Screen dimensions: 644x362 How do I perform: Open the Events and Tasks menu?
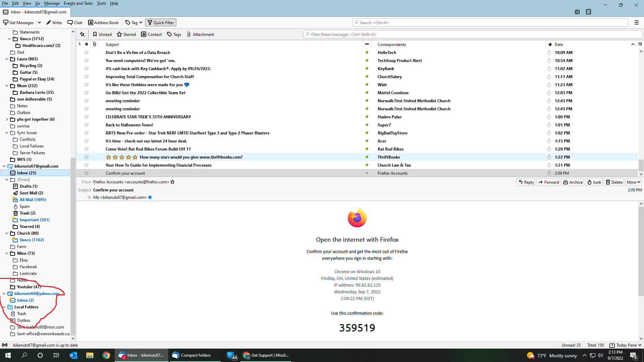[78, 3]
